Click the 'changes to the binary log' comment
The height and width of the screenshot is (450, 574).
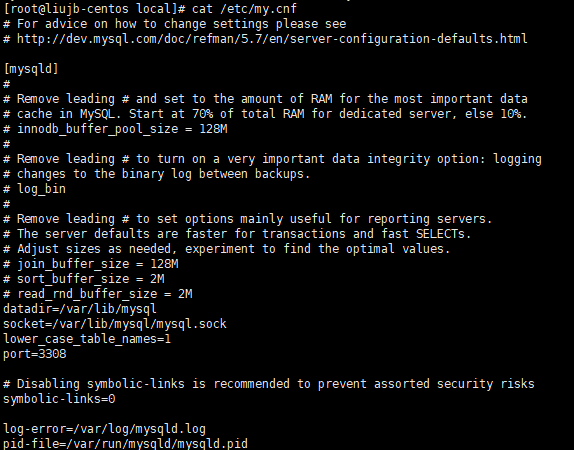[157, 174]
